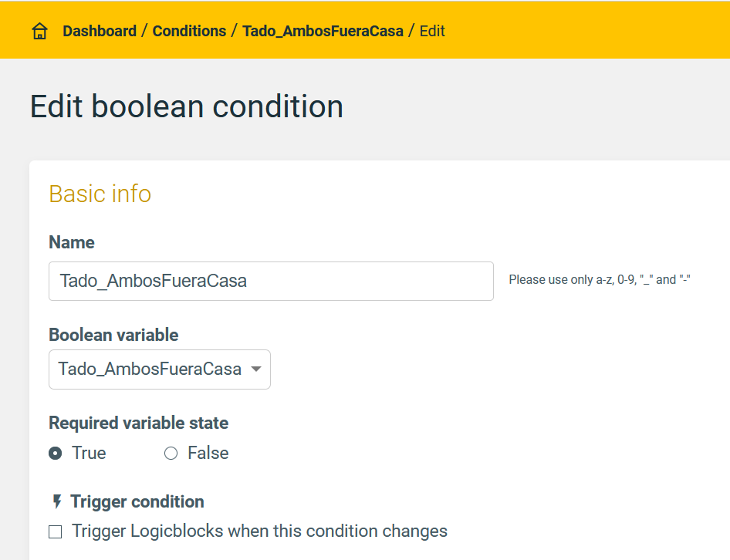Click the Edit boolean condition page title
The image size is (730, 560).
[x=187, y=106]
